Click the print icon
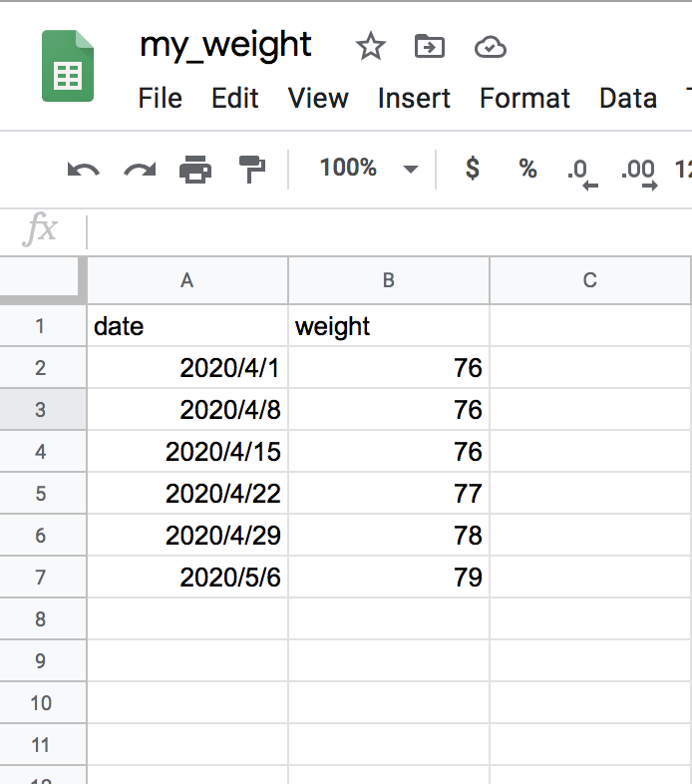Screen dimensions: 692x784 pyautogui.click(x=195, y=169)
